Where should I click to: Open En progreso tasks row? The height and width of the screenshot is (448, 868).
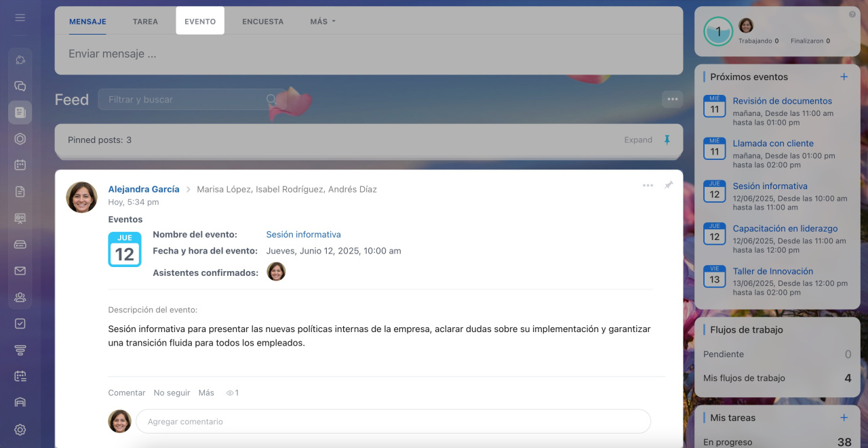777,442
